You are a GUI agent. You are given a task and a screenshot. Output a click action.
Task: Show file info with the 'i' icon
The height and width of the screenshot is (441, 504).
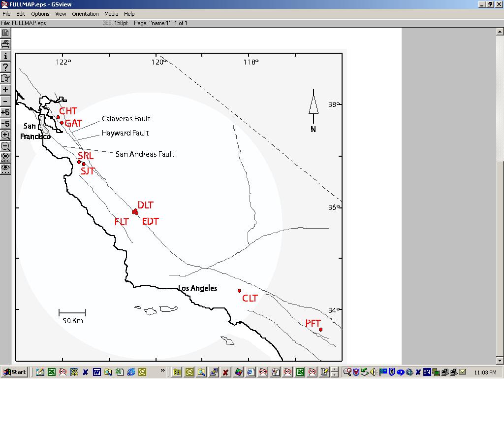(5, 56)
